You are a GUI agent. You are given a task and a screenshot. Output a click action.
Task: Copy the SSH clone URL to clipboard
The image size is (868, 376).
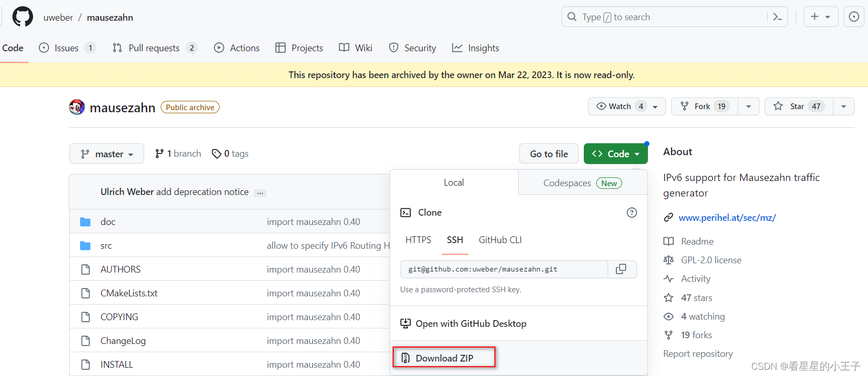click(x=621, y=269)
